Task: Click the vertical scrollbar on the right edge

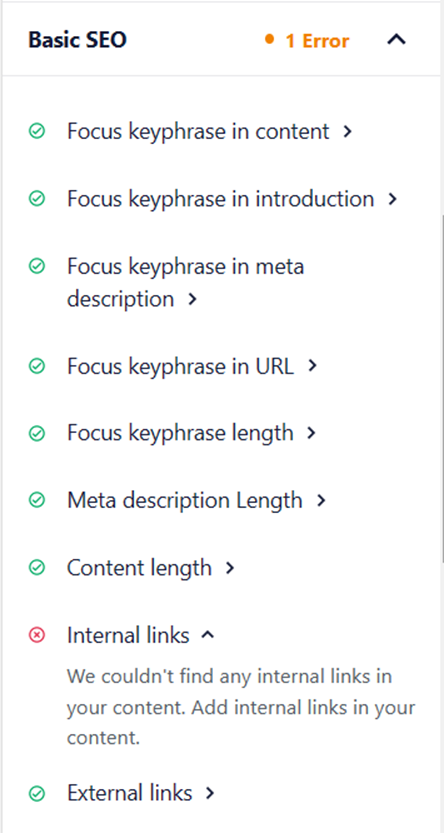Action: 441,388
